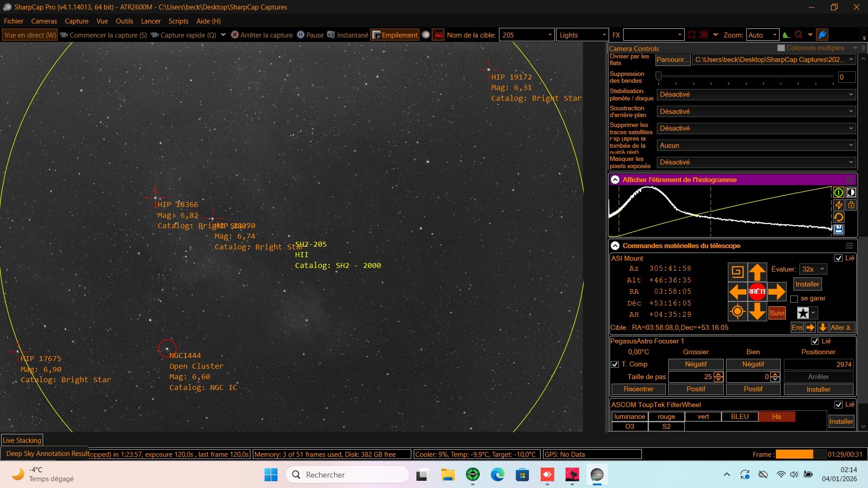This screenshot has height=488, width=868.
Task: Toggle the se garer checkbox
Action: [x=794, y=299]
